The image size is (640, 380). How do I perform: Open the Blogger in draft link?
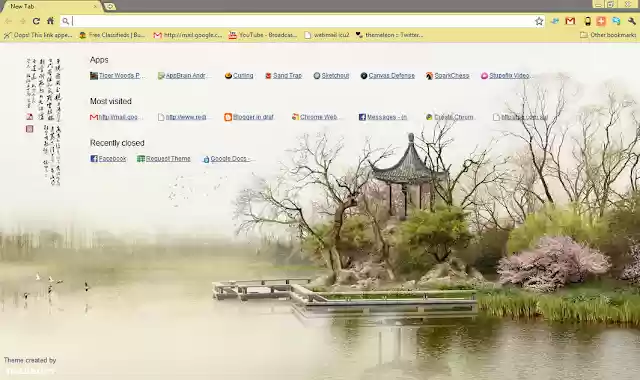point(249,117)
